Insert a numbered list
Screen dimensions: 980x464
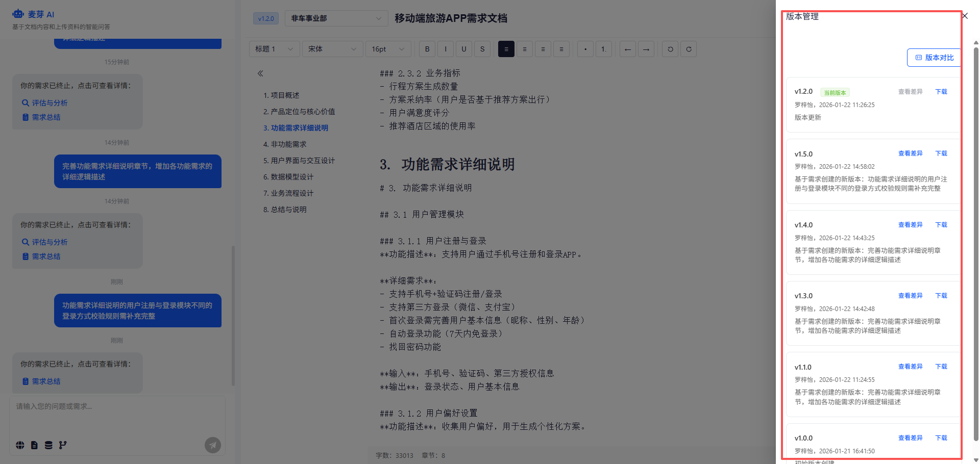point(604,49)
